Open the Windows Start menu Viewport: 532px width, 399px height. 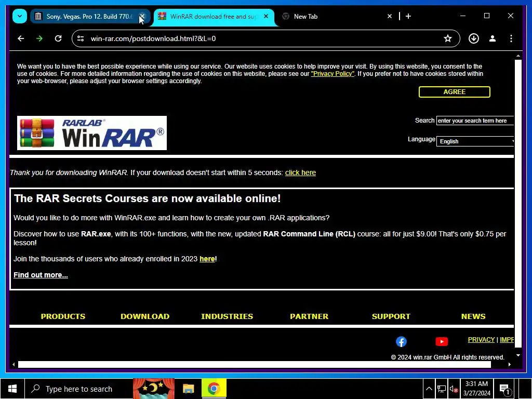12,389
